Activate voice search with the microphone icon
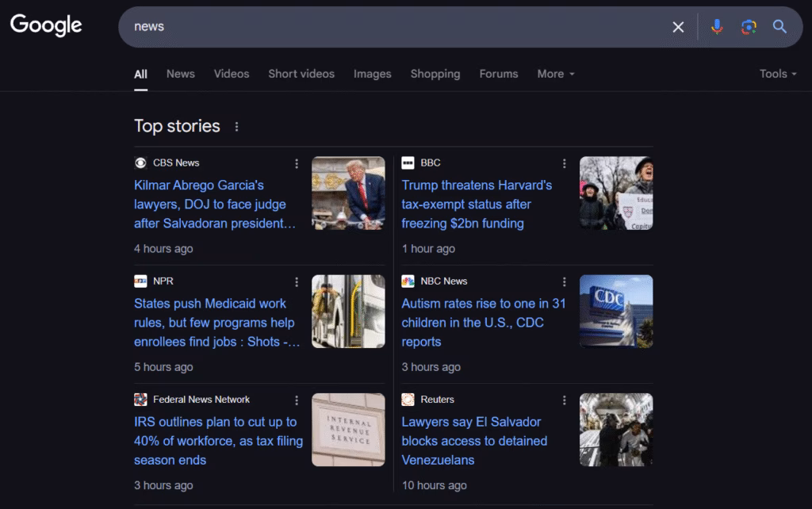The height and width of the screenshot is (509, 812). coord(716,26)
